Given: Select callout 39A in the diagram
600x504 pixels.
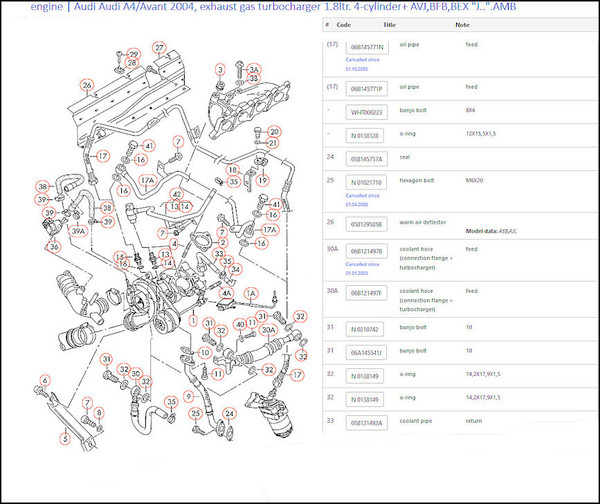Looking at the screenshot, I should 78,229.
